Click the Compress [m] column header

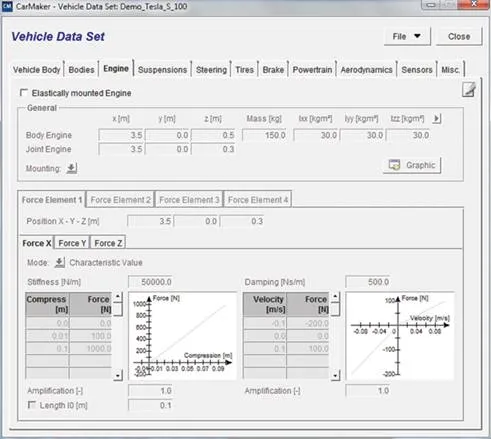coord(47,304)
